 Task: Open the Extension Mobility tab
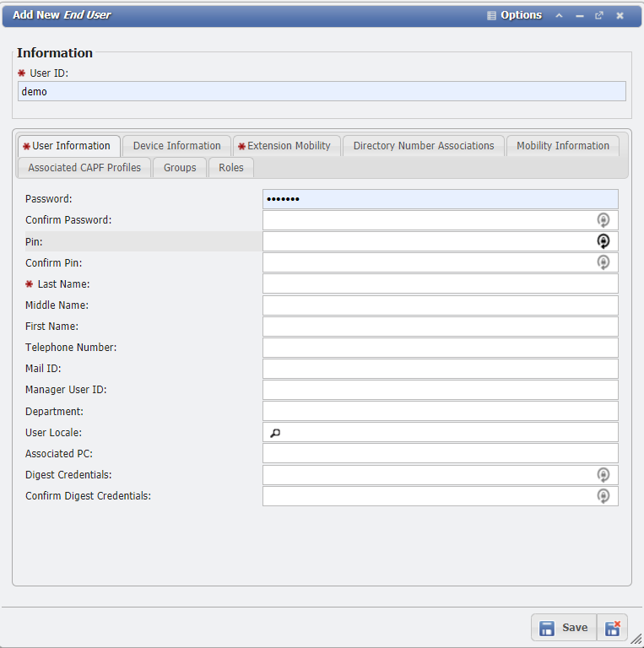click(288, 146)
